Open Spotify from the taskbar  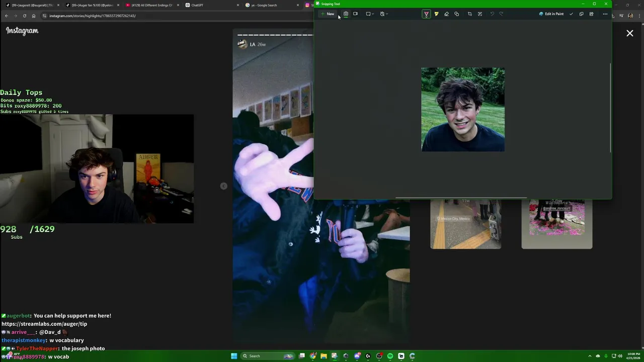pos(390,356)
